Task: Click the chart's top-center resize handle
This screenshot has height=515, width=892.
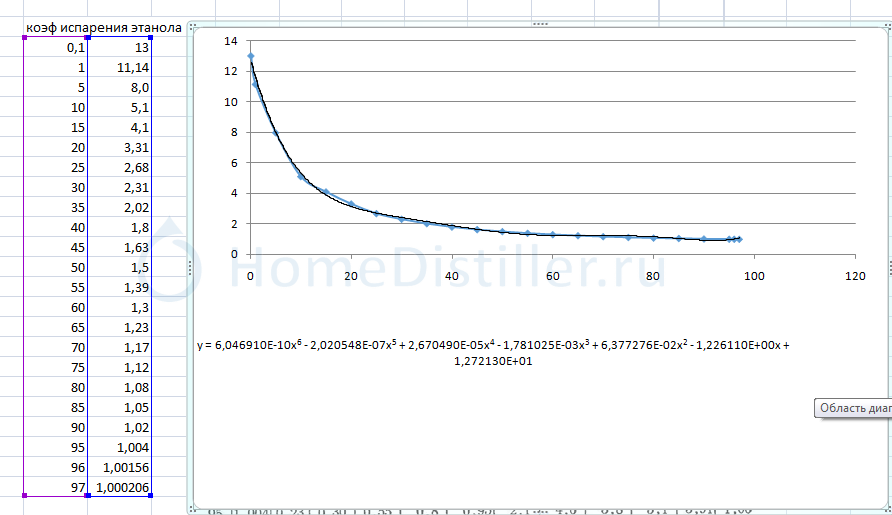Action: pos(540,23)
